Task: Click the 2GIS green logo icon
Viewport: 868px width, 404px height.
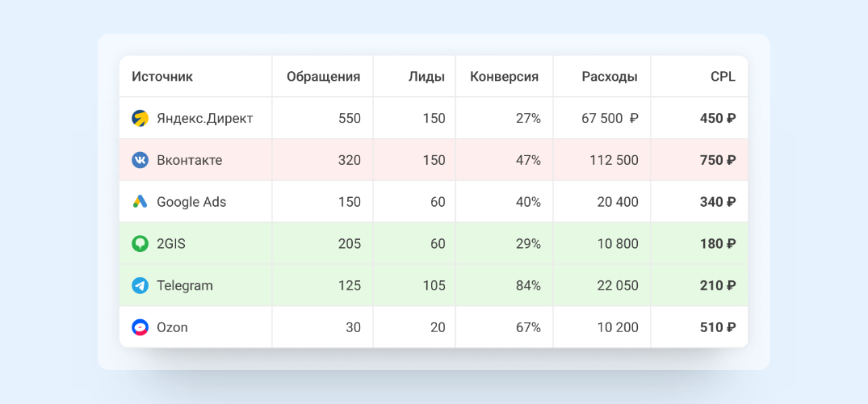Action: coord(140,243)
